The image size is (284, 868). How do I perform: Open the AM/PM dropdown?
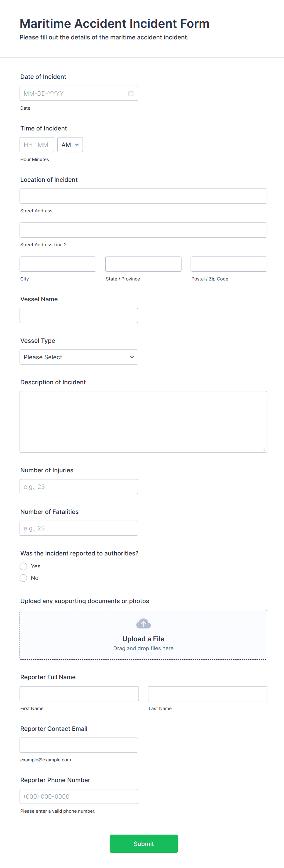tap(70, 145)
